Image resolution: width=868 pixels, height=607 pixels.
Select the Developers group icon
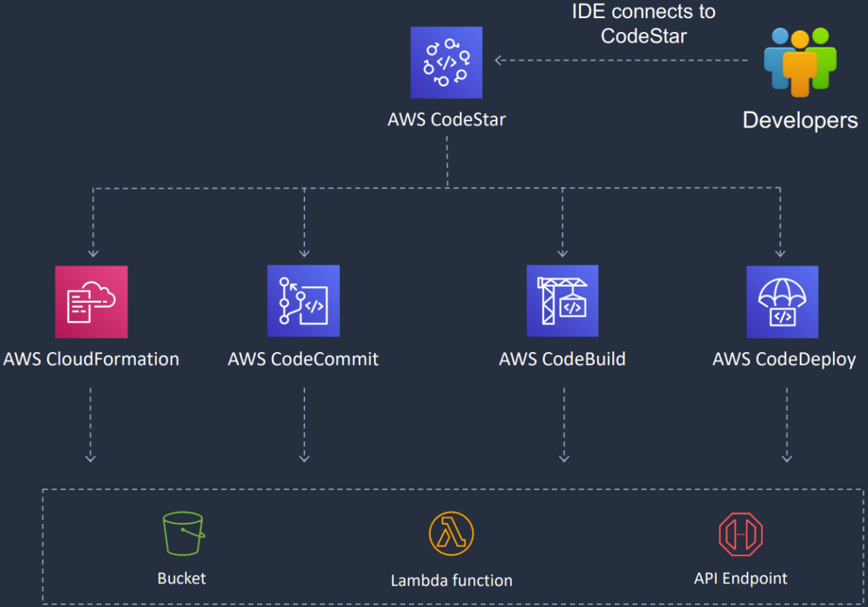click(x=800, y=61)
